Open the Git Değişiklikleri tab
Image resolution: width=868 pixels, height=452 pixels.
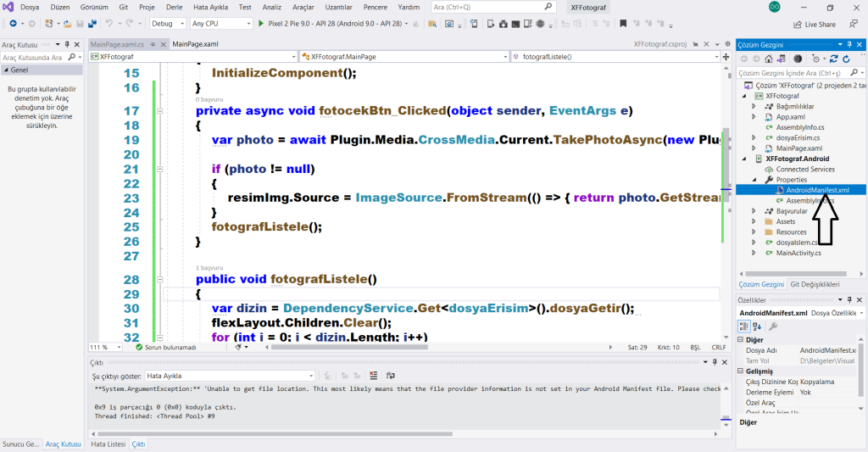pyautogui.click(x=814, y=285)
